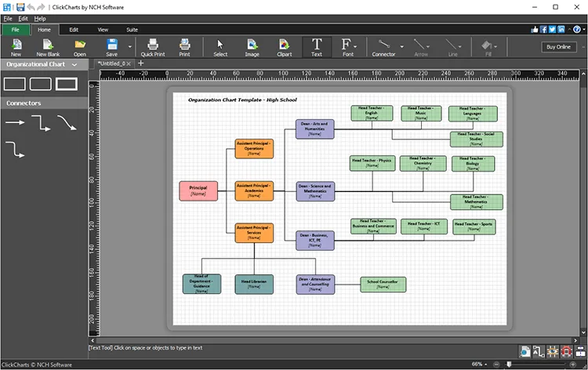Click the zoom in plus button
The width and height of the screenshot is (588, 370).
click(572, 365)
